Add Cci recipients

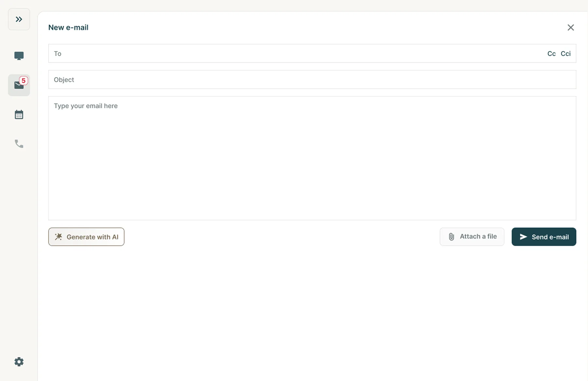pyautogui.click(x=565, y=54)
